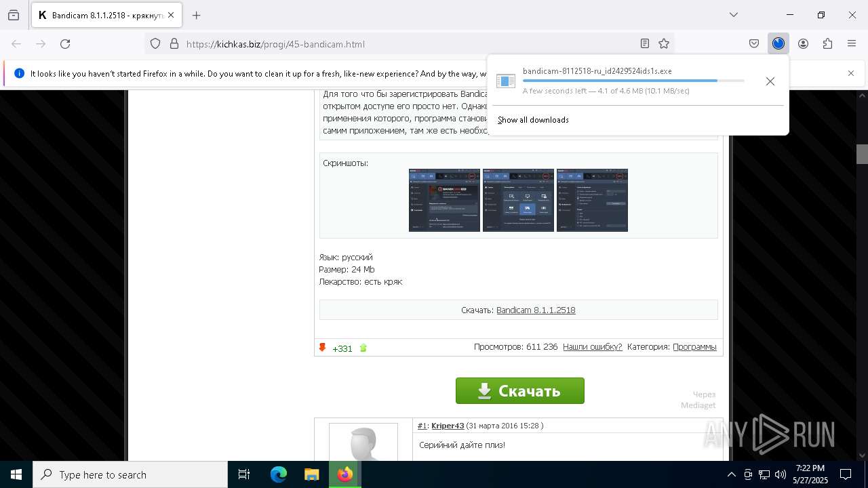The image size is (868, 488).
Task: Select text 'Язык: русский'
Action: (x=346, y=257)
